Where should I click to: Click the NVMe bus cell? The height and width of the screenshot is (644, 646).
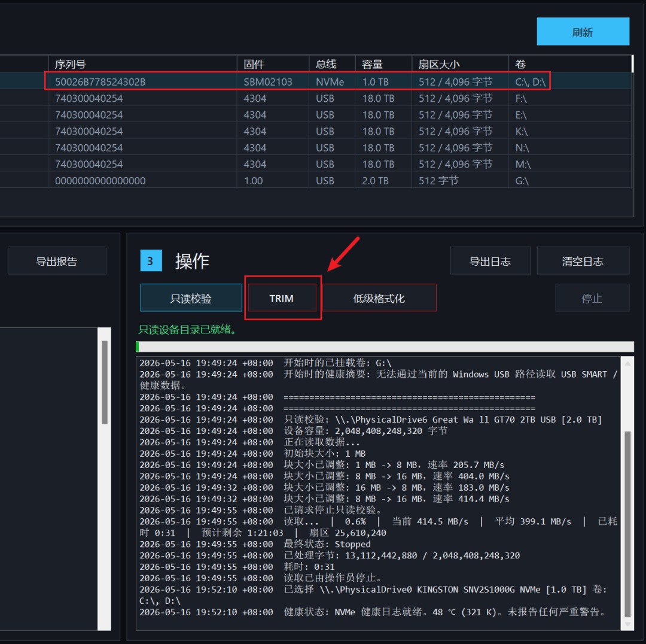coord(330,81)
